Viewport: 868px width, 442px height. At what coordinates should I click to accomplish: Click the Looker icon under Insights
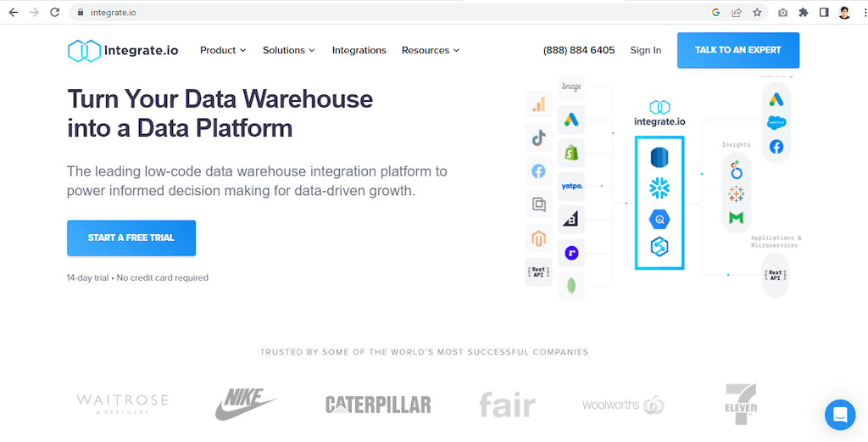click(x=737, y=170)
